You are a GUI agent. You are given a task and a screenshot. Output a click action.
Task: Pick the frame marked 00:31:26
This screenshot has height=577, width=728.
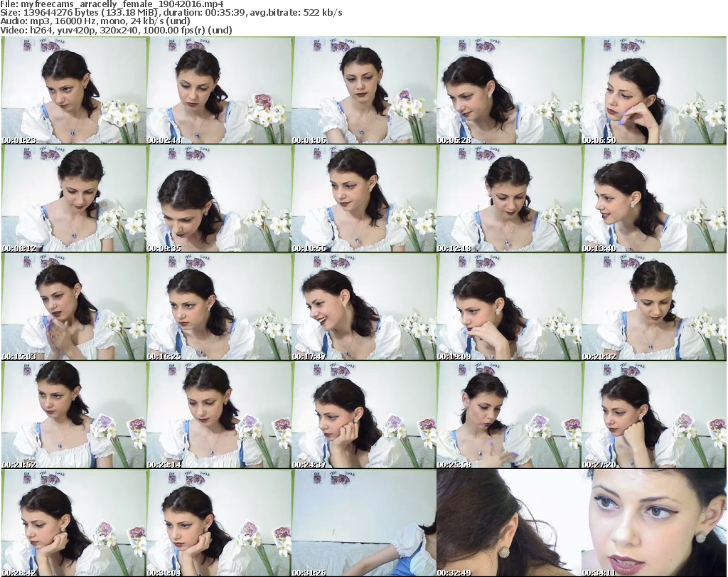[x=364, y=523]
